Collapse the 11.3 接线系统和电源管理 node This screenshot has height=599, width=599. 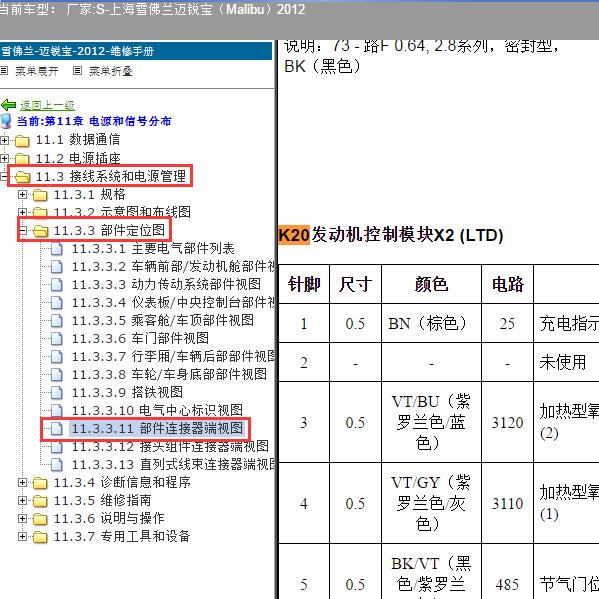[3, 176]
